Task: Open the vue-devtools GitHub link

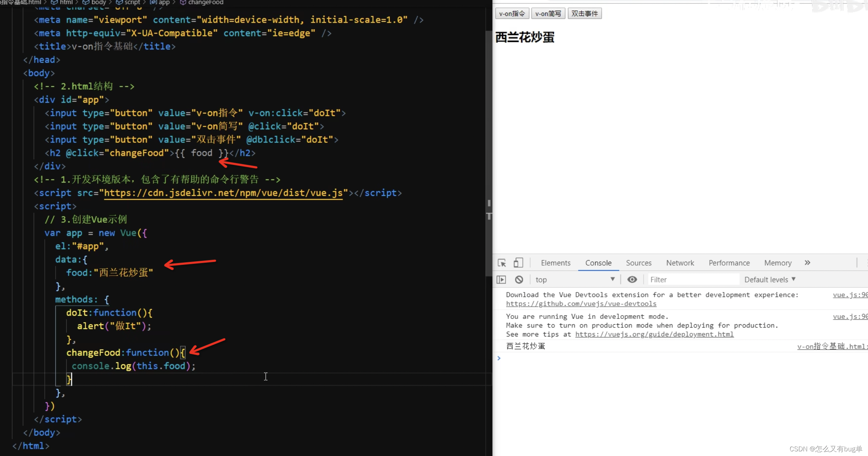Action: (x=581, y=304)
